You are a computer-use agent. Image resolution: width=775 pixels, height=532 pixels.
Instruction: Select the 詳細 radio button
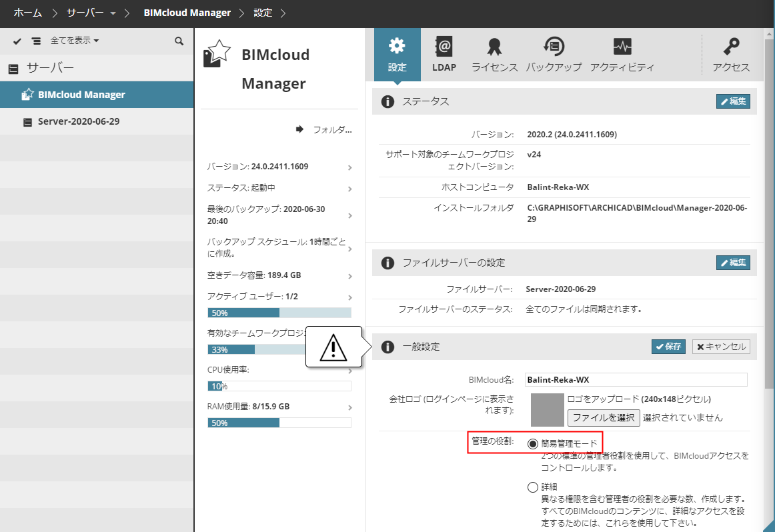[532, 487]
